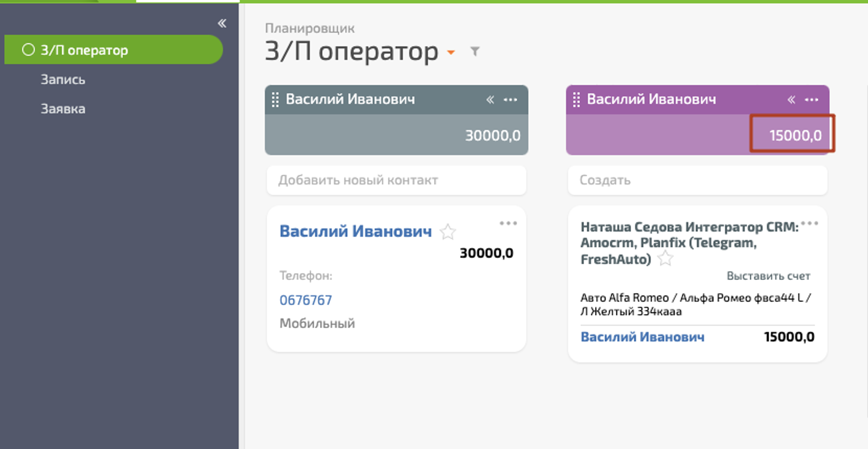This screenshot has width=868, height=449.
Task: Open Запись in the sidebar menu
Action: pyautogui.click(x=63, y=80)
